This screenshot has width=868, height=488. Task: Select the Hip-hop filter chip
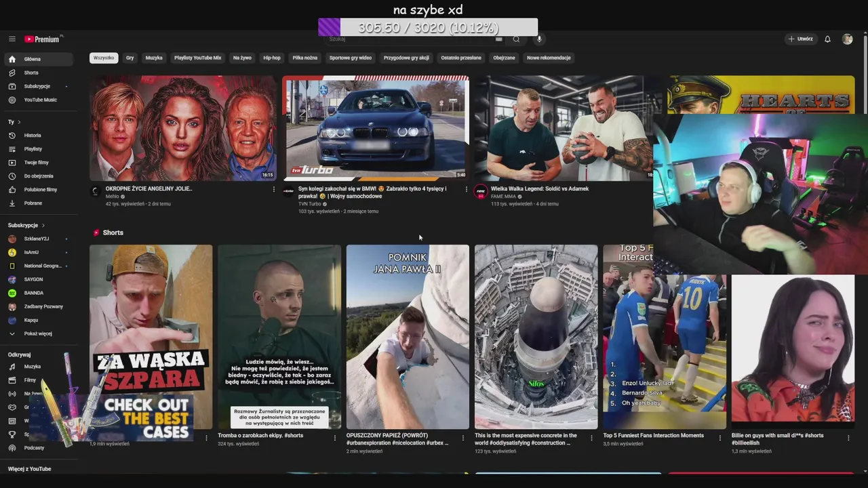tap(272, 58)
